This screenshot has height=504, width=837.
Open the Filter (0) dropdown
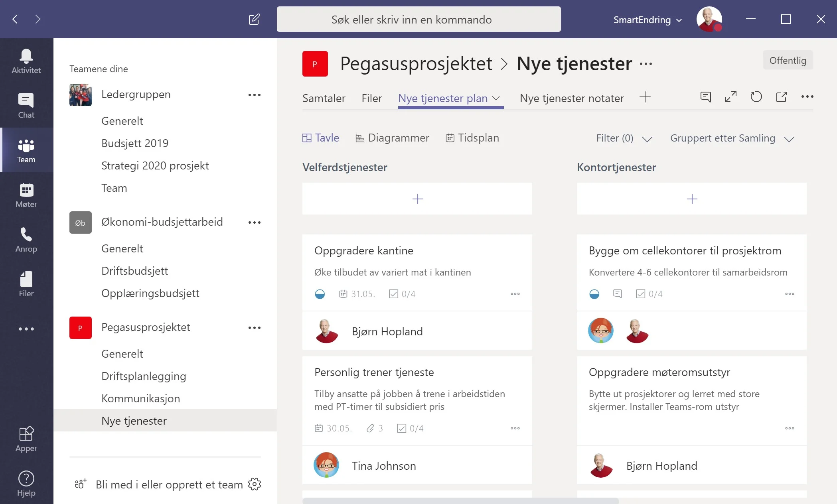pos(624,138)
